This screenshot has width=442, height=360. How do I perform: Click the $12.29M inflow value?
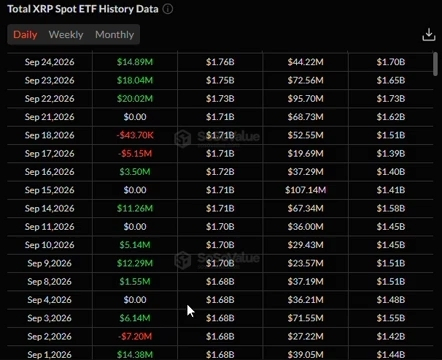click(135, 263)
